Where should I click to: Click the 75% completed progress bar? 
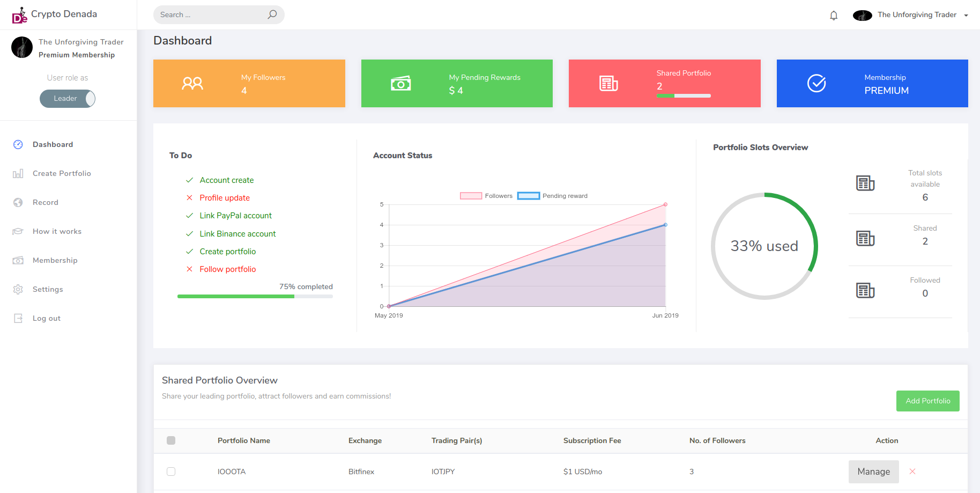coord(255,296)
